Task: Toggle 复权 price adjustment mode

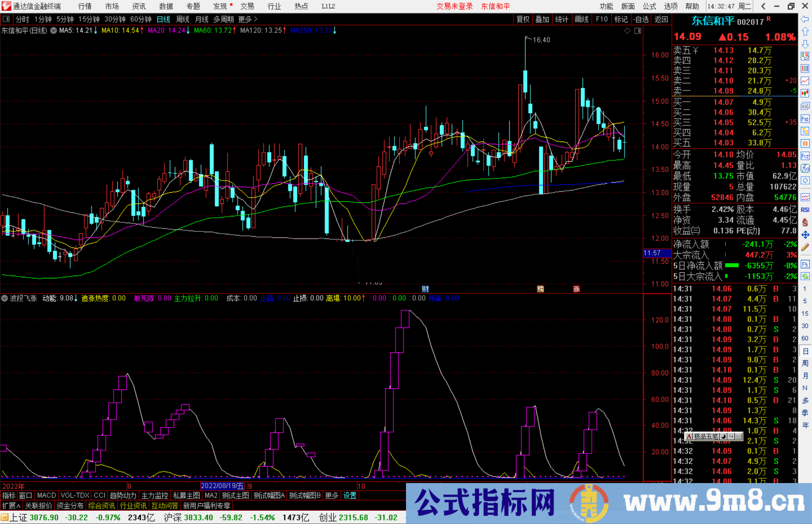Action: coord(523,19)
